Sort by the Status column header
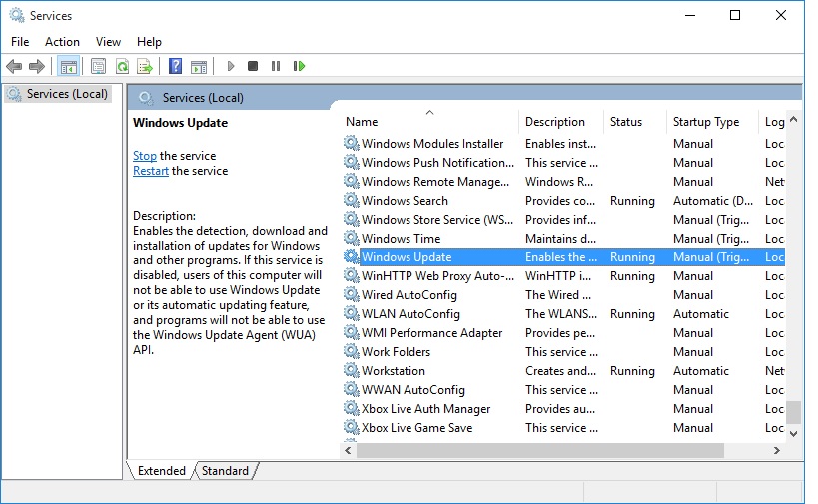Screen dimensions: 818x504 coord(635,122)
